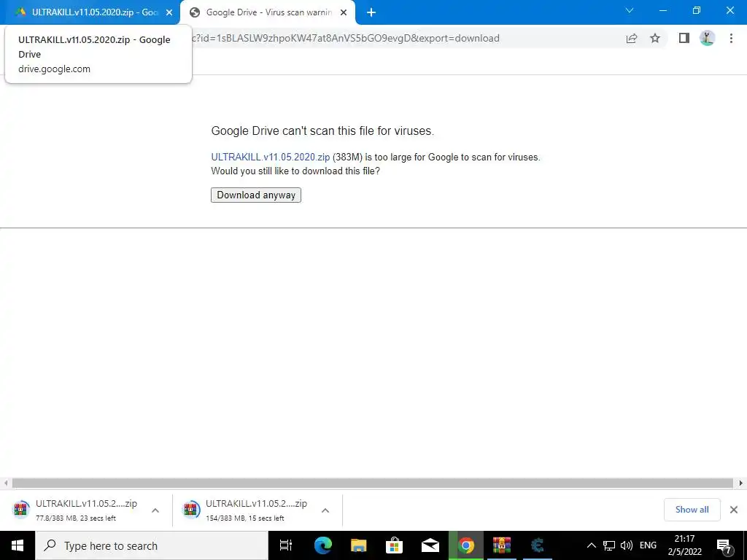Viewport: 747px width, 560px height.
Task: Click the Type here to search box
Action: coord(152,545)
